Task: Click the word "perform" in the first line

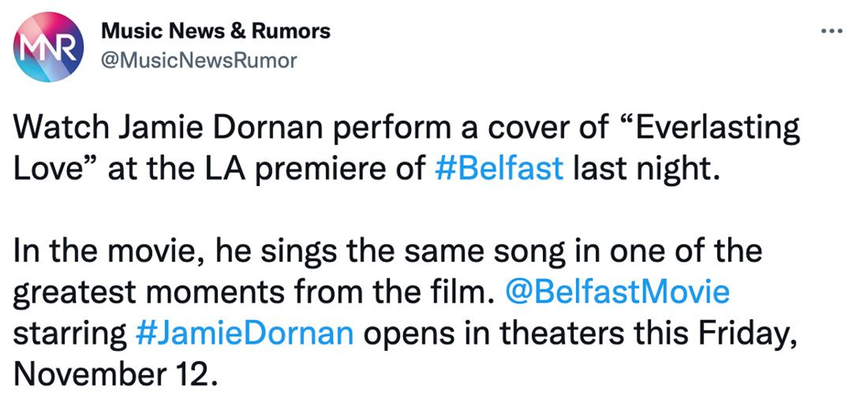Action: pos(392,127)
